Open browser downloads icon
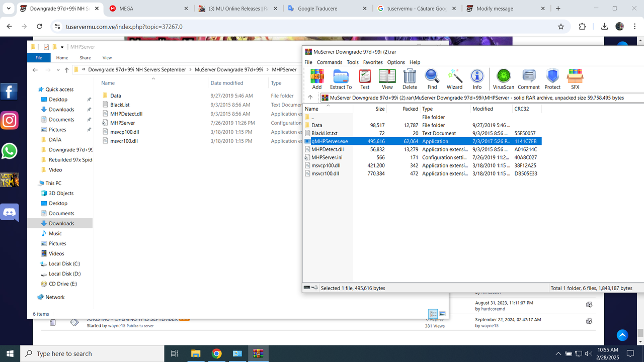This screenshot has width=644, height=362. tap(606, 27)
